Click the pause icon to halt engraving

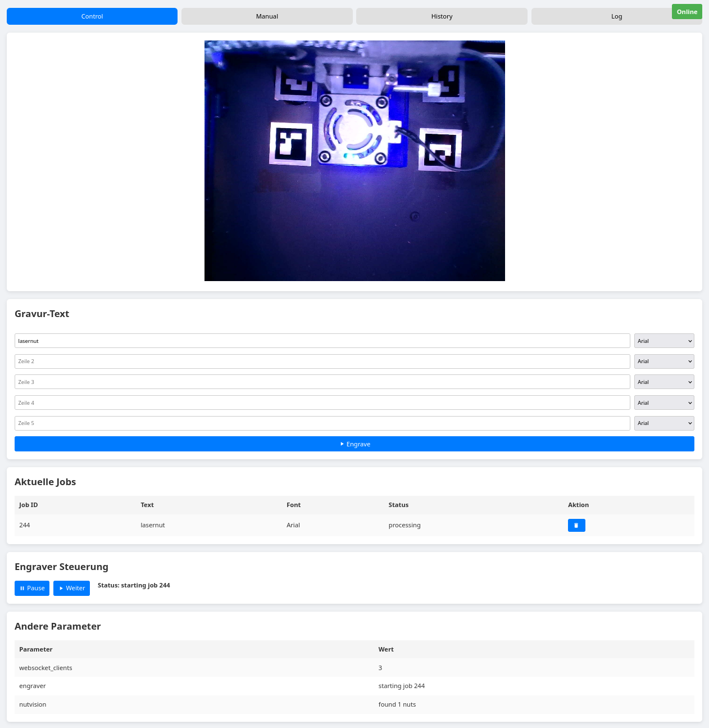coord(23,588)
